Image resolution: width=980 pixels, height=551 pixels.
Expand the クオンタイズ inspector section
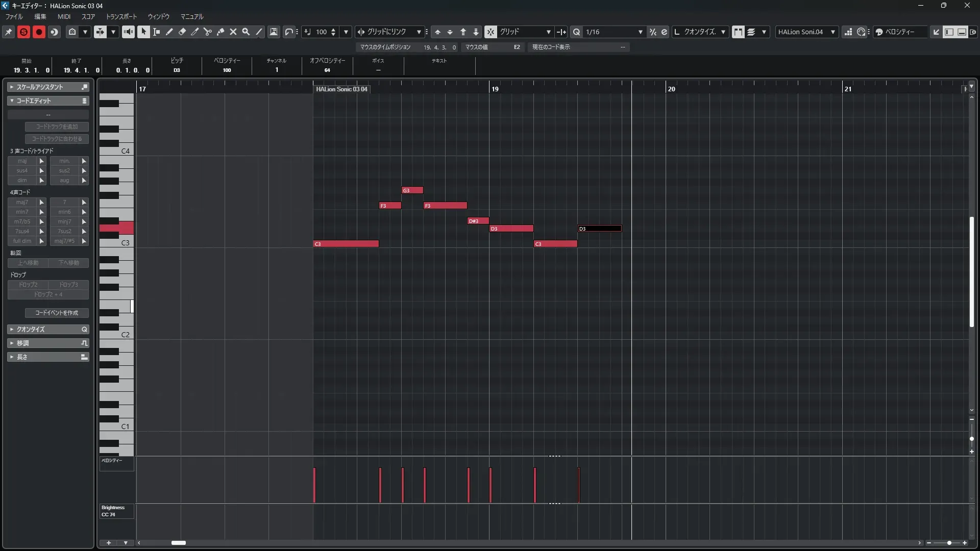point(31,330)
